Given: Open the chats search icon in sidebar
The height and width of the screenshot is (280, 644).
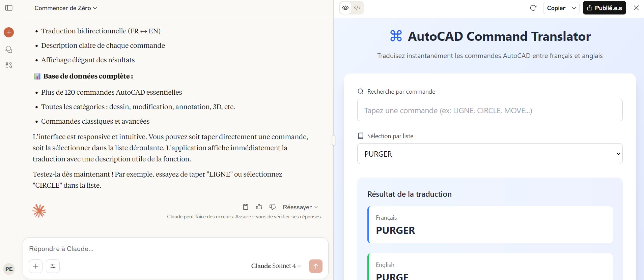Looking at the screenshot, I should [9, 50].
